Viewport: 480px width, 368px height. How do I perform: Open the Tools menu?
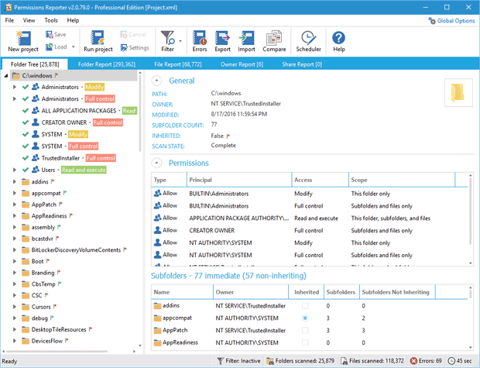(51, 20)
